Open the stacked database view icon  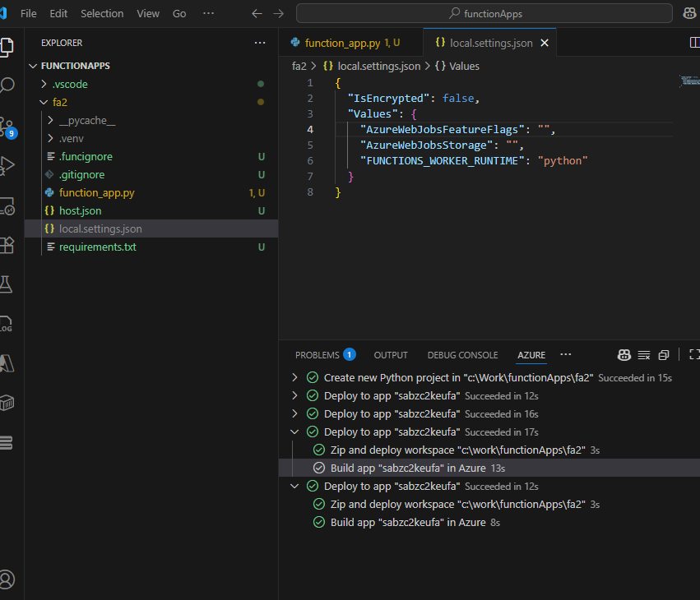pyautogui.click(x=7, y=442)
